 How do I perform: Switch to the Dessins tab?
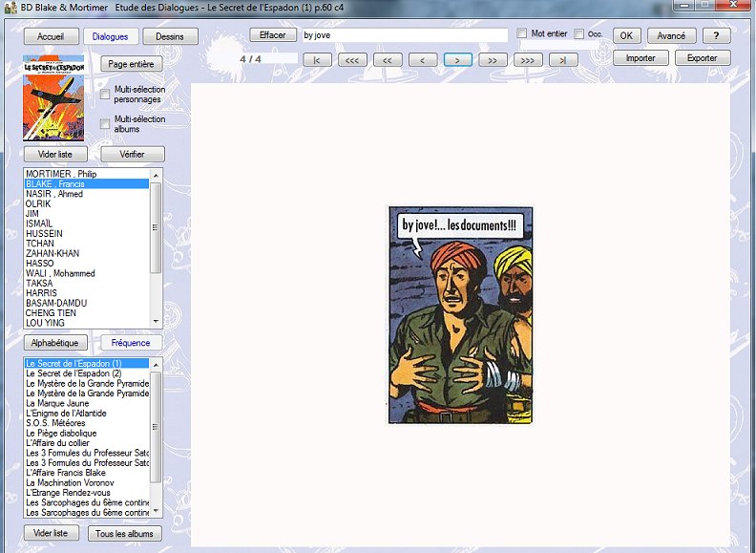(x=170, y=36)
